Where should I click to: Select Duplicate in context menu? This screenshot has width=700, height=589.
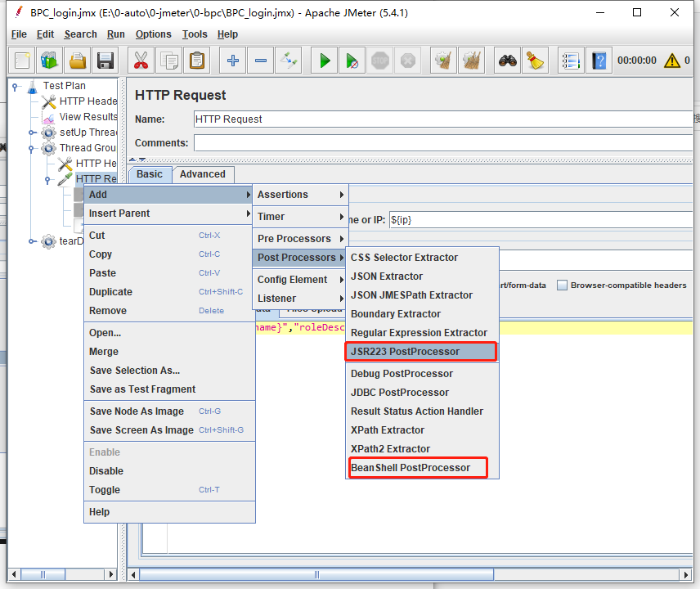coord(169,292)
